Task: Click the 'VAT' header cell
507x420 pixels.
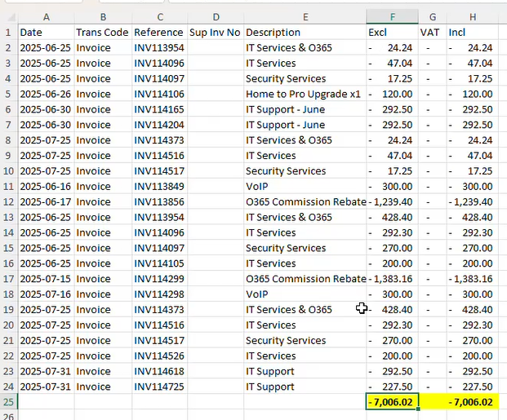Action: click(432, 32)
